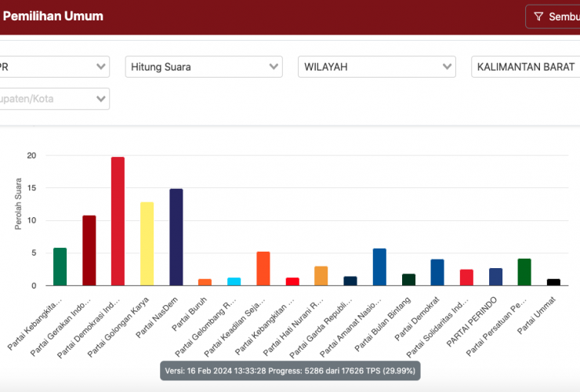Click the orange Partai Keadilan Sejahtera bar
Screen dimensions: 580x392
coord(263,269)
